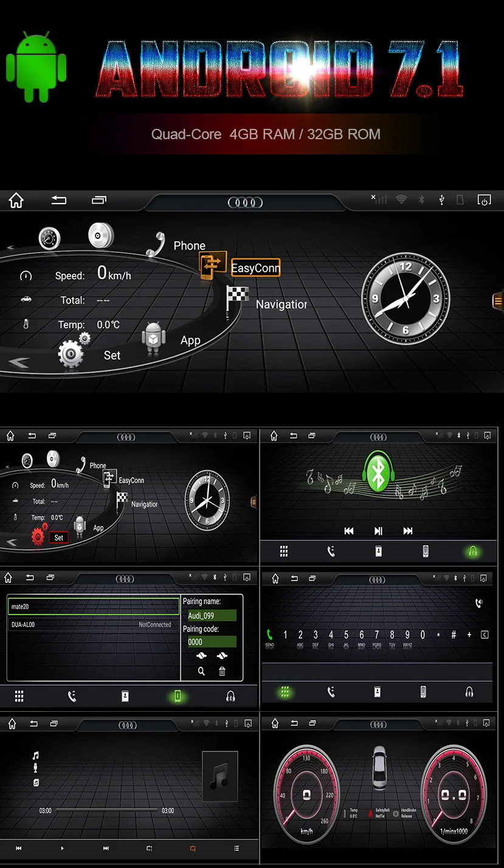This screenshot has height=868, width=504.
Task: Tap the analog clock on the large top screen
Action: click(406, 298)
